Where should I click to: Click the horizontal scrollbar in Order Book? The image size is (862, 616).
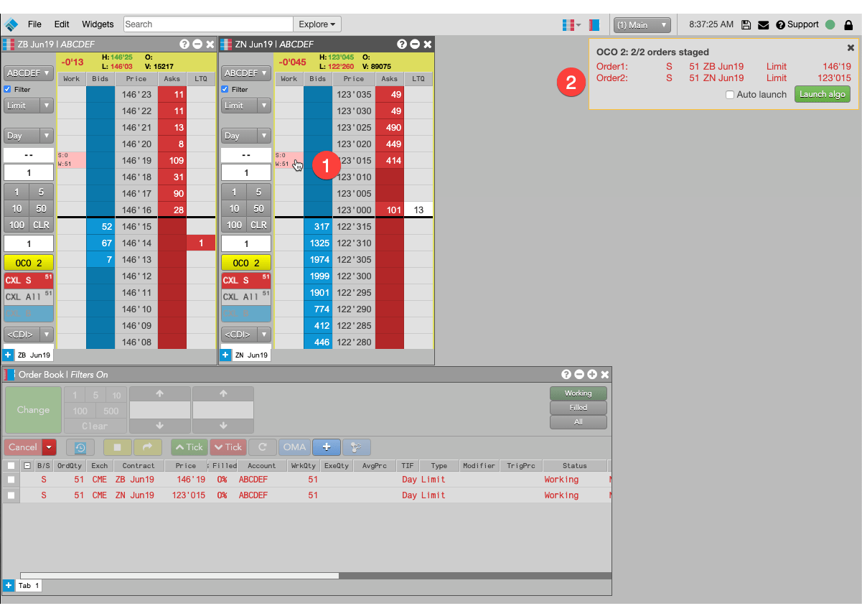[179, 575]
